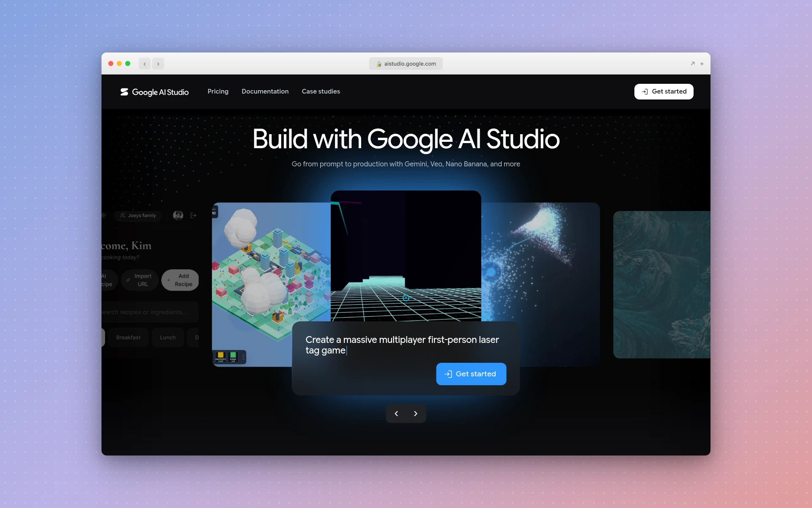This screenshot has height=508, width=812.
Task: Click the user avatar in recipe app
Action: (178, 215)
